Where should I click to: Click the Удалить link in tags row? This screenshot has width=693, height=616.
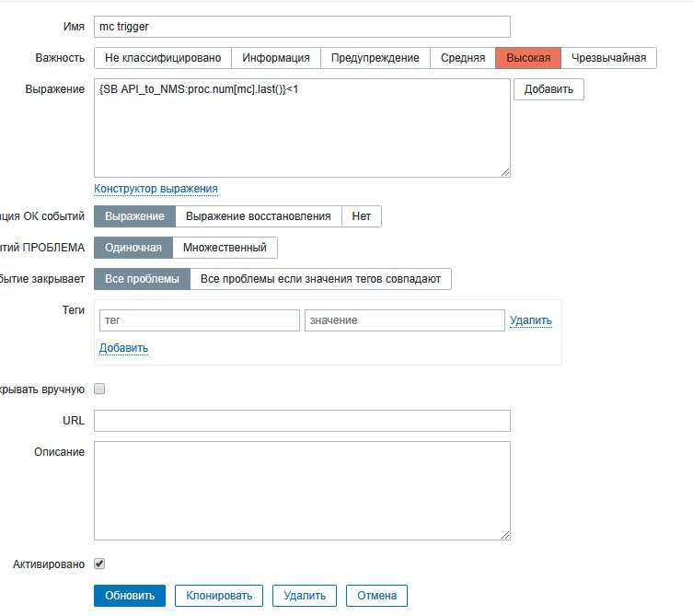[531, 320]
